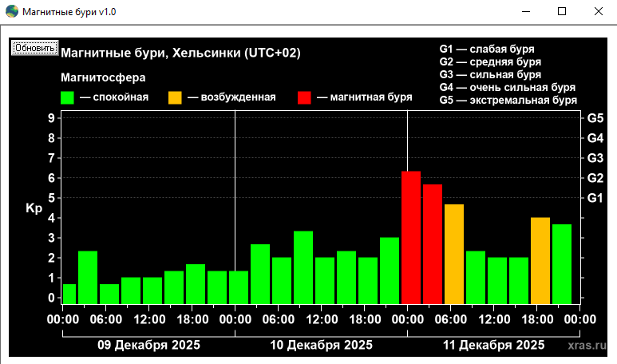The width and height of the screenshot is (617, 364).
Task: Click the globe app icon in title bar
Action: [12, 11]
